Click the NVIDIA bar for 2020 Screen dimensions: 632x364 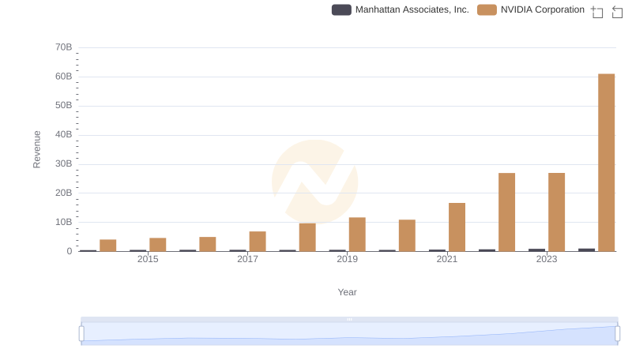[x=407, y=235]
